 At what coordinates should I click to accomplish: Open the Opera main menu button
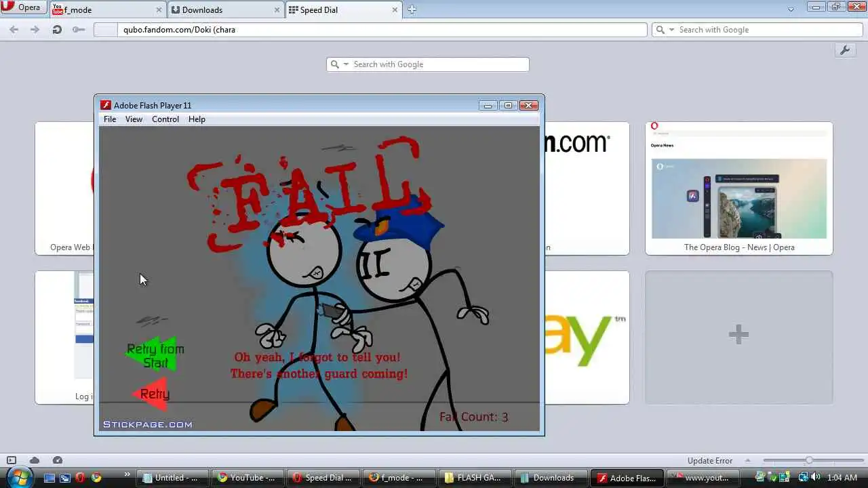click(x=24, y=7)
